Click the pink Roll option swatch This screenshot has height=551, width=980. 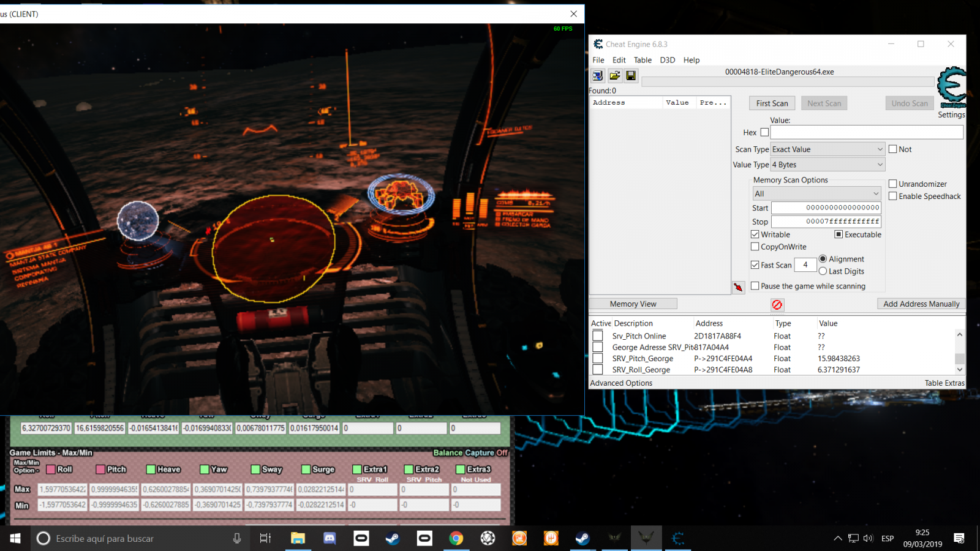51,470
